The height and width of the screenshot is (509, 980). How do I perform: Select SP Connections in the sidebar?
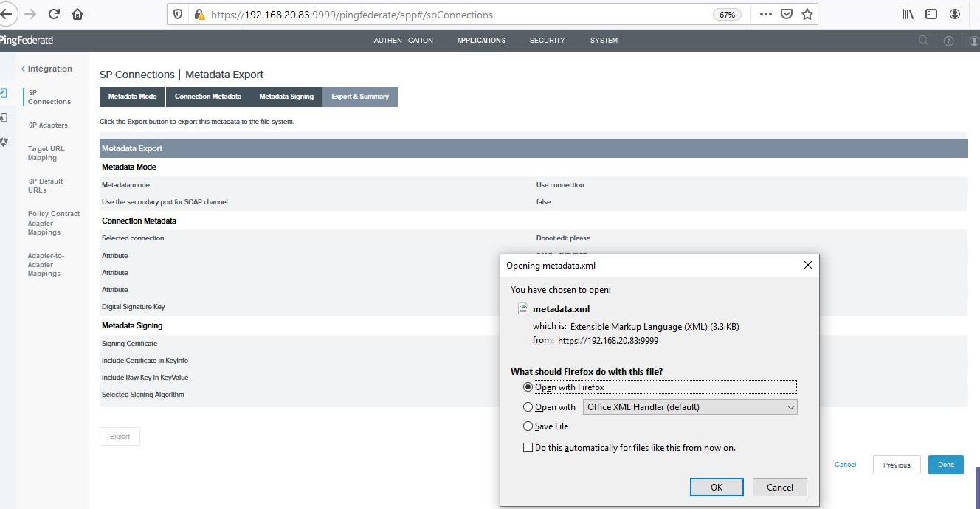click(x=49, y=97)
